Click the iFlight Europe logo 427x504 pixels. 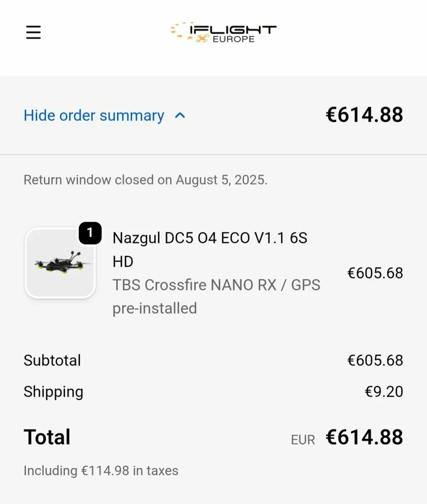pos(223,32)
